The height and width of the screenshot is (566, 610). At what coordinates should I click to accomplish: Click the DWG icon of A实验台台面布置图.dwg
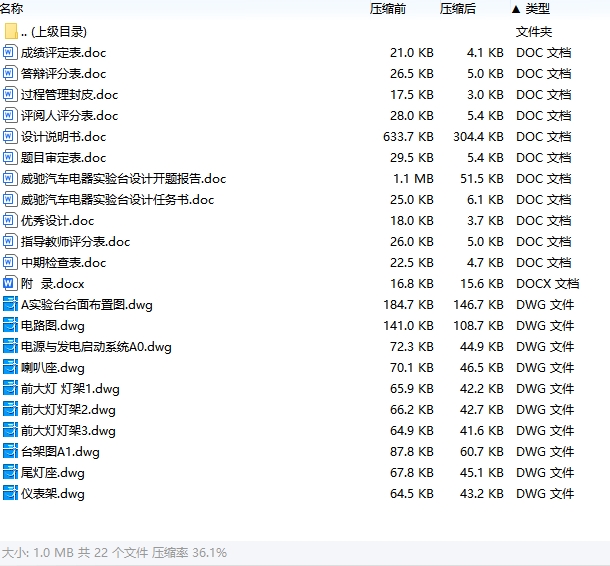(10, 305)
